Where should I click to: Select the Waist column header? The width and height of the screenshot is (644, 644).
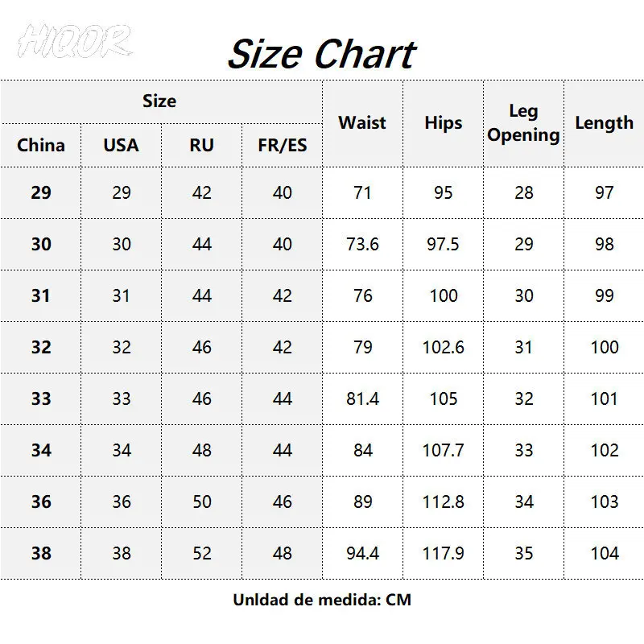362,123
